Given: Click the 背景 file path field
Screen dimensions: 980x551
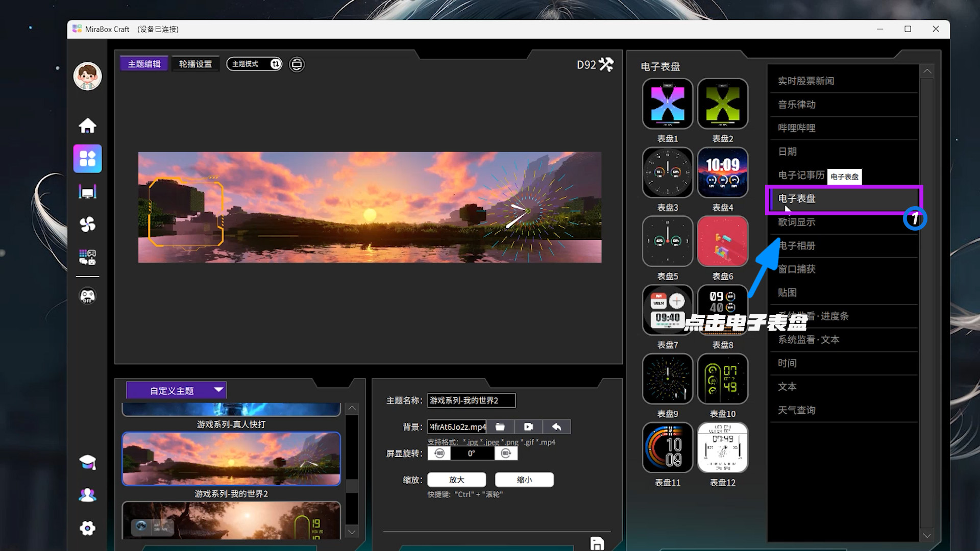Looking at the screenshot, I should (x=457, y=427).
